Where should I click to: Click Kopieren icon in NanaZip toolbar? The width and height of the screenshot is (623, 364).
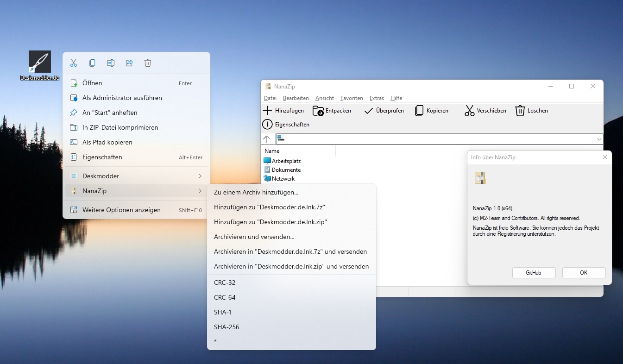[419, 111]
